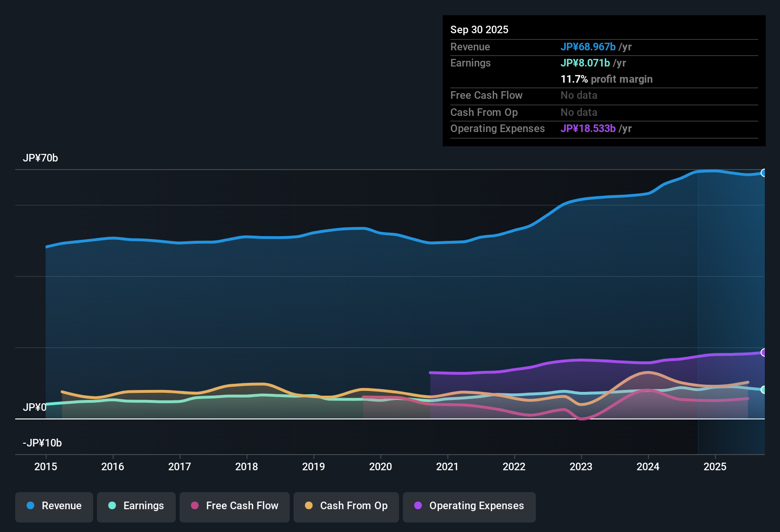
Task: Click the JP¥68.967b revenue value
Action: tap(589, 47)
